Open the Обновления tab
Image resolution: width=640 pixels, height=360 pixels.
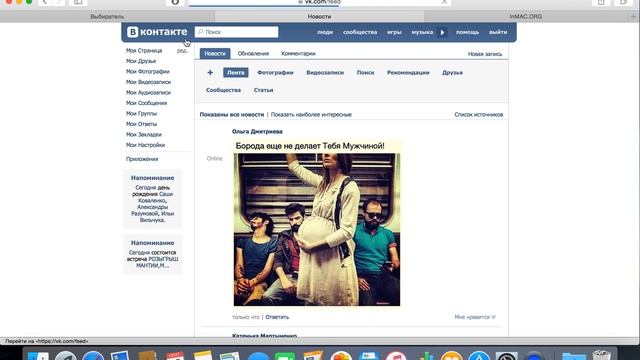click(253, 53)
